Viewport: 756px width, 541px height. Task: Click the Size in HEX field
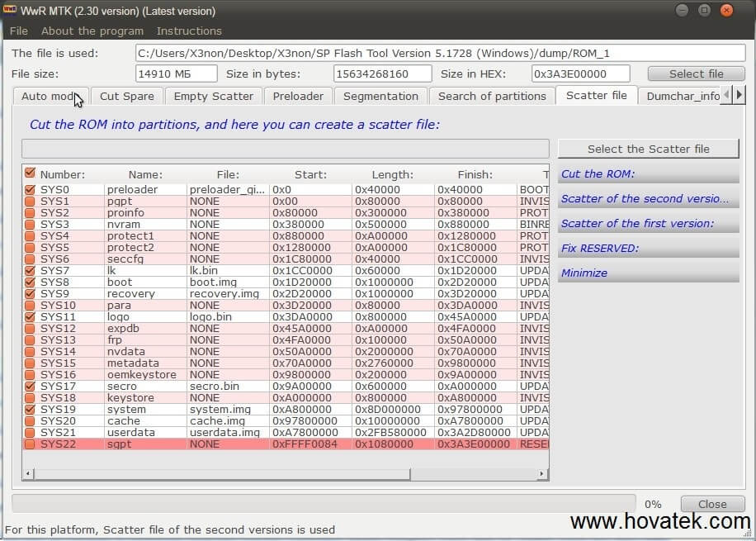pos(580,74)
